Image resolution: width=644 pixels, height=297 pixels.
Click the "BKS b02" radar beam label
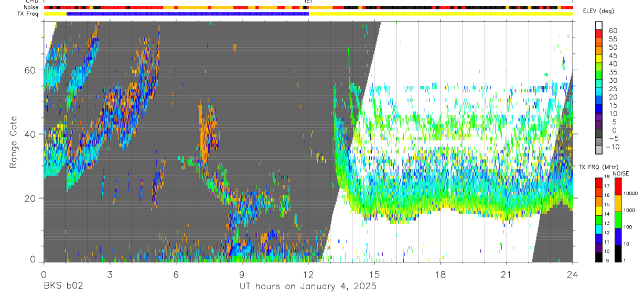(63, 286)
